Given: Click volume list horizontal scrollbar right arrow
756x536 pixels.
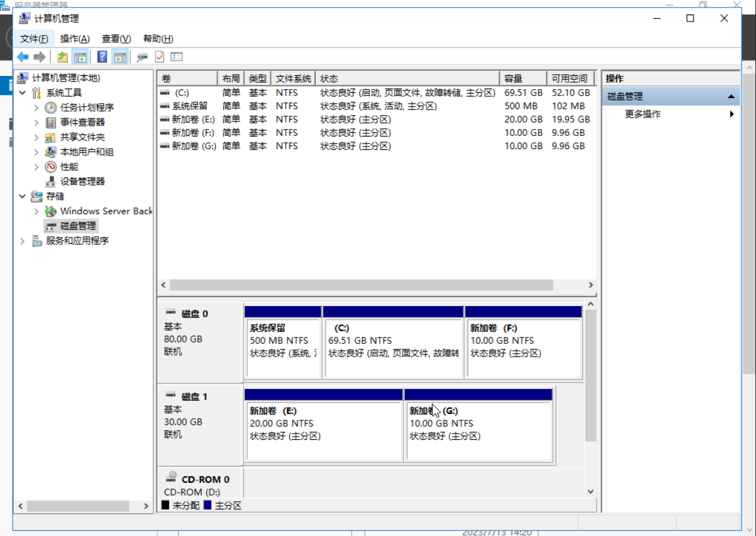Looking at the screenshot, I should [591, 285].
